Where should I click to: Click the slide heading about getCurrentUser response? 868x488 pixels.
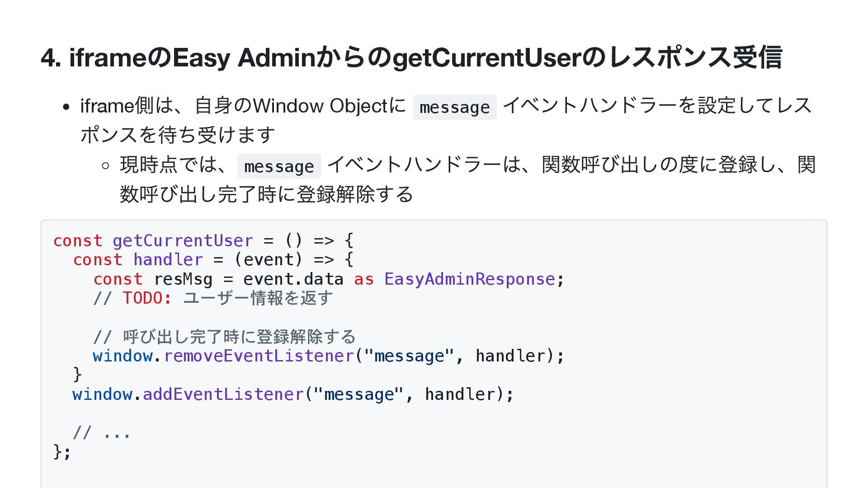tap(411, 57)
